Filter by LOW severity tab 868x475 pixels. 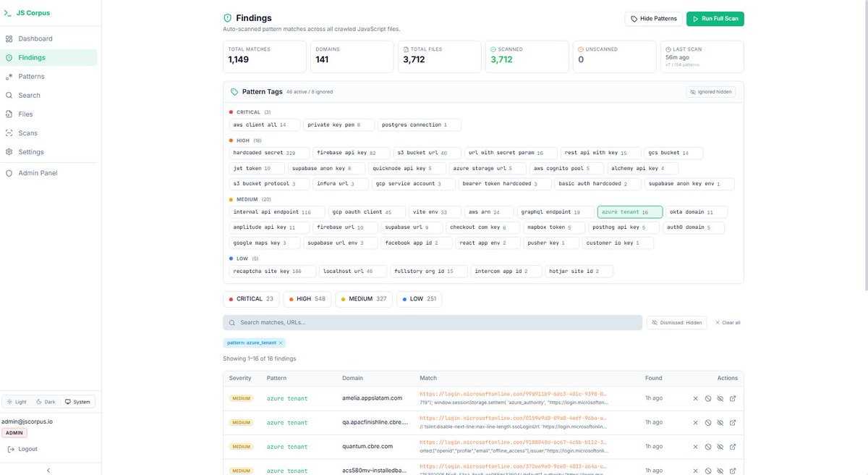click(419, 299)
